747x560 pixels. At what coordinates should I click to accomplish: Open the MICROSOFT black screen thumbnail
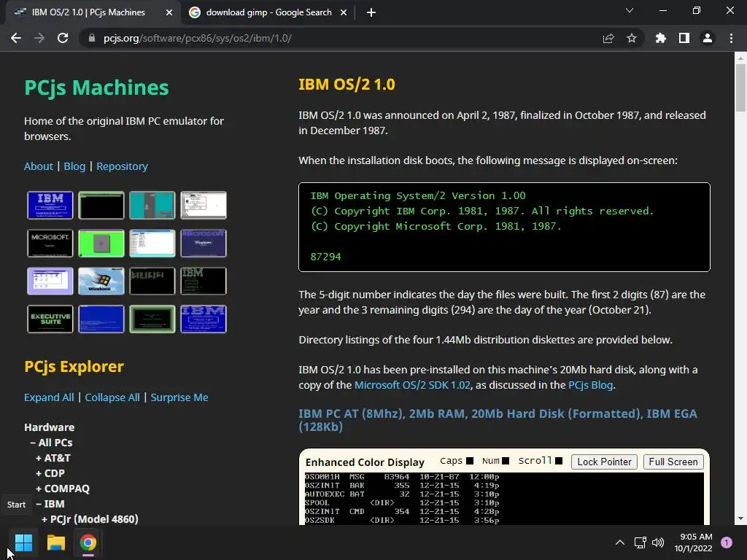point(50,244)
